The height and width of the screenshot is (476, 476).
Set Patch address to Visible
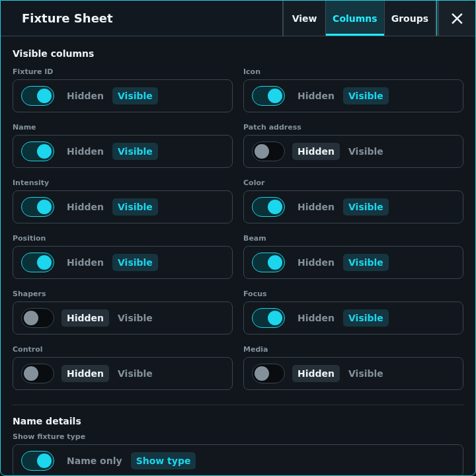point(366,151)
